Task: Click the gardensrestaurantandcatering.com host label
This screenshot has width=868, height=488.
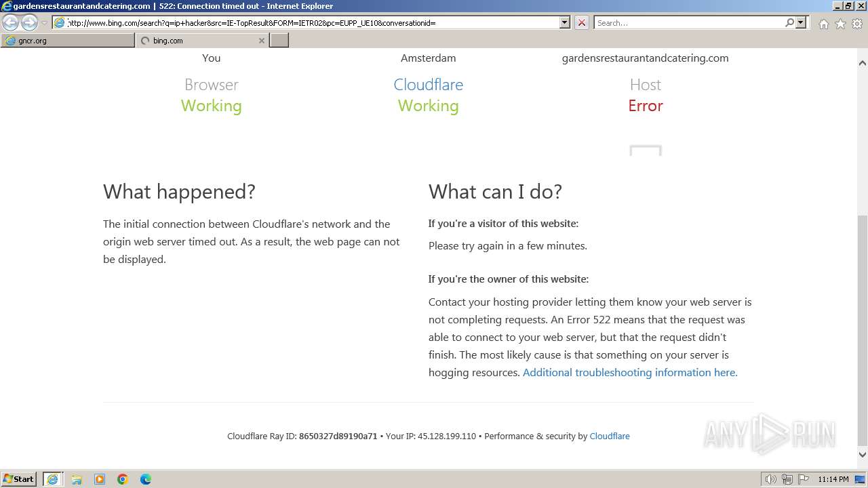Action: [646, 58]
